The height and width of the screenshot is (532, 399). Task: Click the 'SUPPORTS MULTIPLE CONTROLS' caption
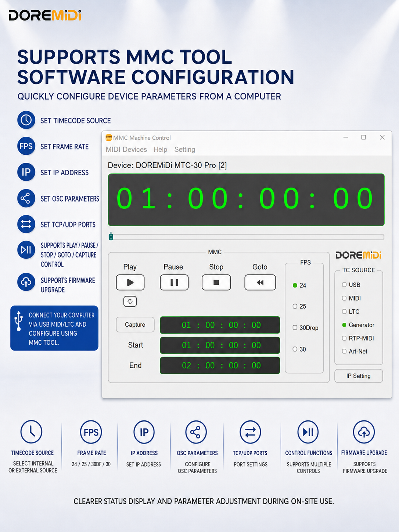[309, 468]
